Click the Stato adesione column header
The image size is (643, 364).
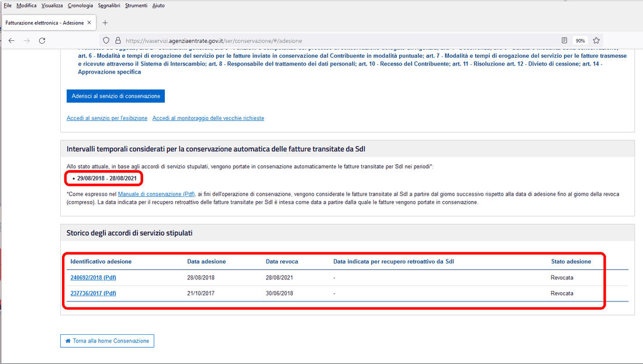[571, 262]
